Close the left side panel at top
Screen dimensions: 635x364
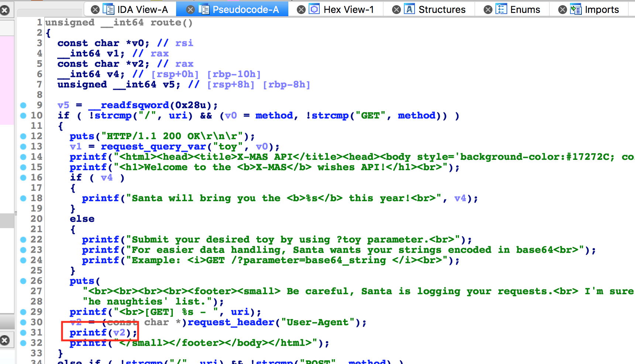tap(4, 10)
